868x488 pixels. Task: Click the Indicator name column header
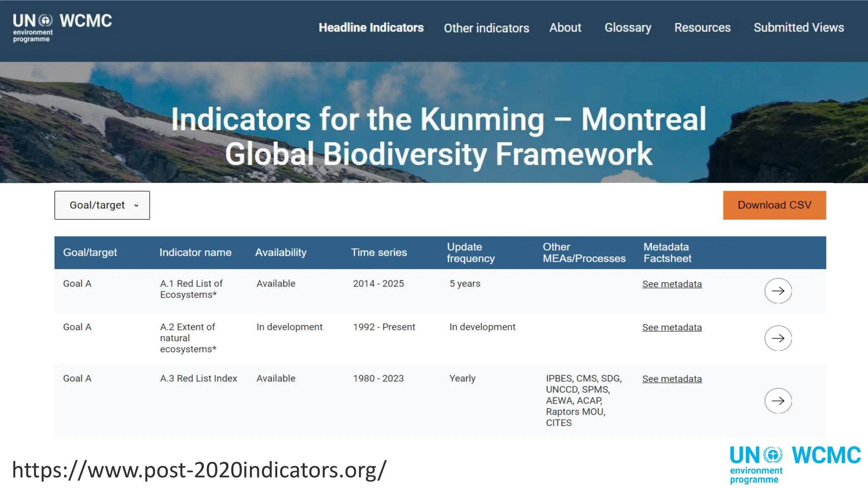195,252
